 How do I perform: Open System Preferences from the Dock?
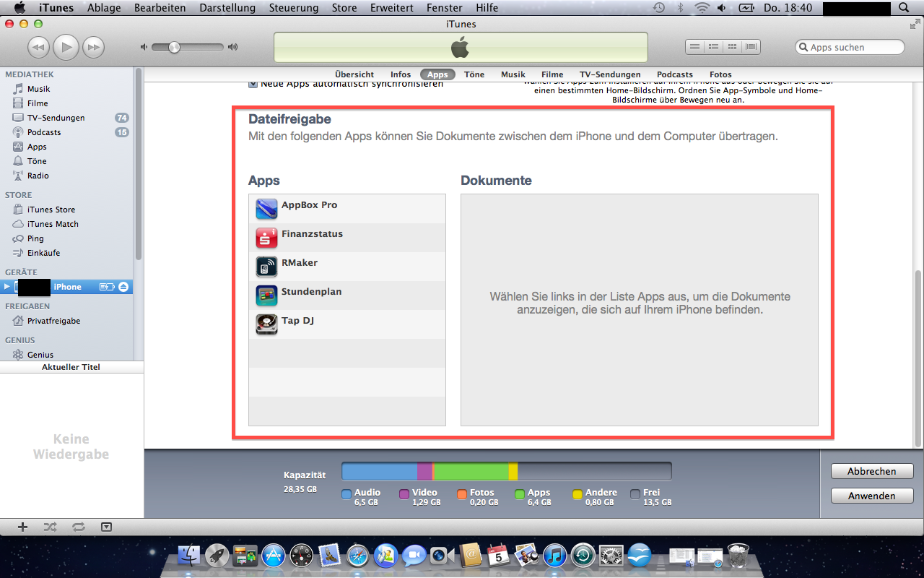point(611,555)
